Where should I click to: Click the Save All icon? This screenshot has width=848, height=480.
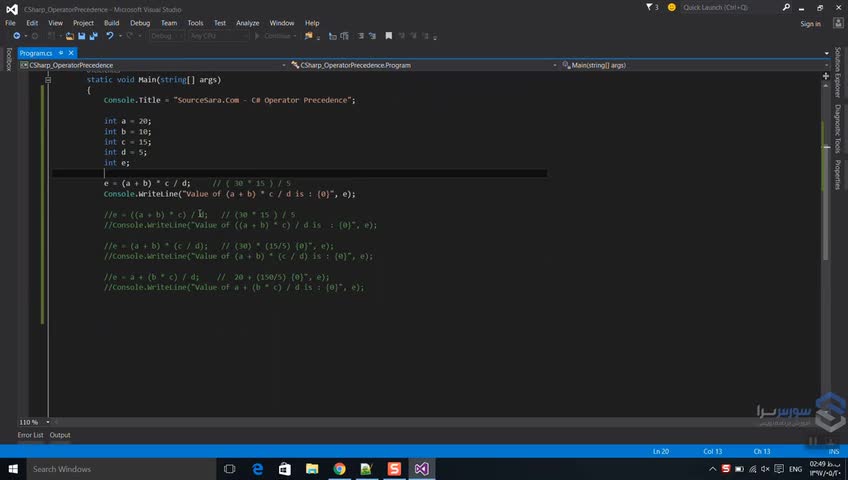94,36
